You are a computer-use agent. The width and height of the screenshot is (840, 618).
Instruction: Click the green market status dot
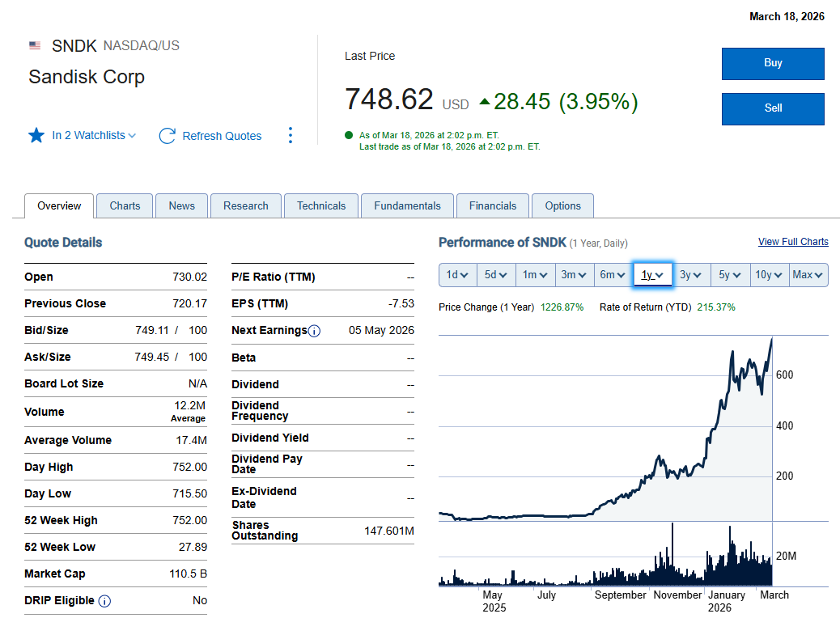(349, 135)
